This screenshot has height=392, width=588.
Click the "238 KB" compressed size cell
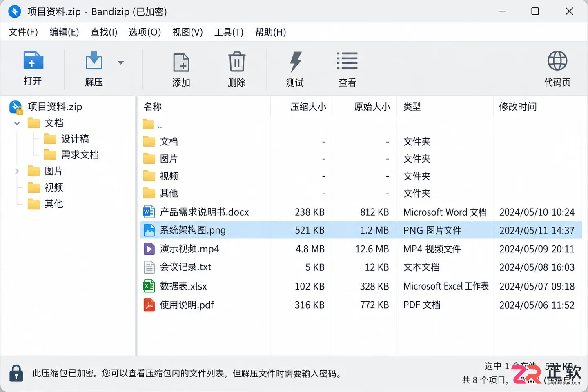(310, 212)
